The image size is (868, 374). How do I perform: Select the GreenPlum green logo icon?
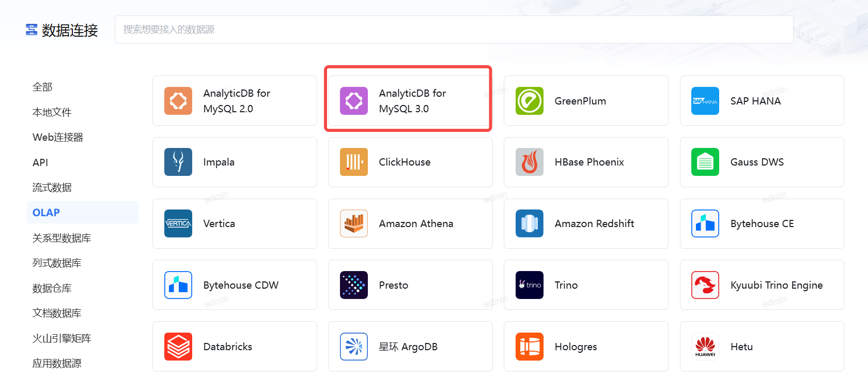[x=529, y=101]
